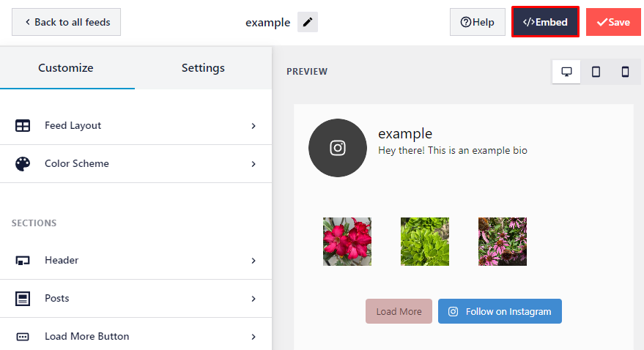This screenshot has width=644, height=350.
Task: Click the Header section icon
Action: 23,261
